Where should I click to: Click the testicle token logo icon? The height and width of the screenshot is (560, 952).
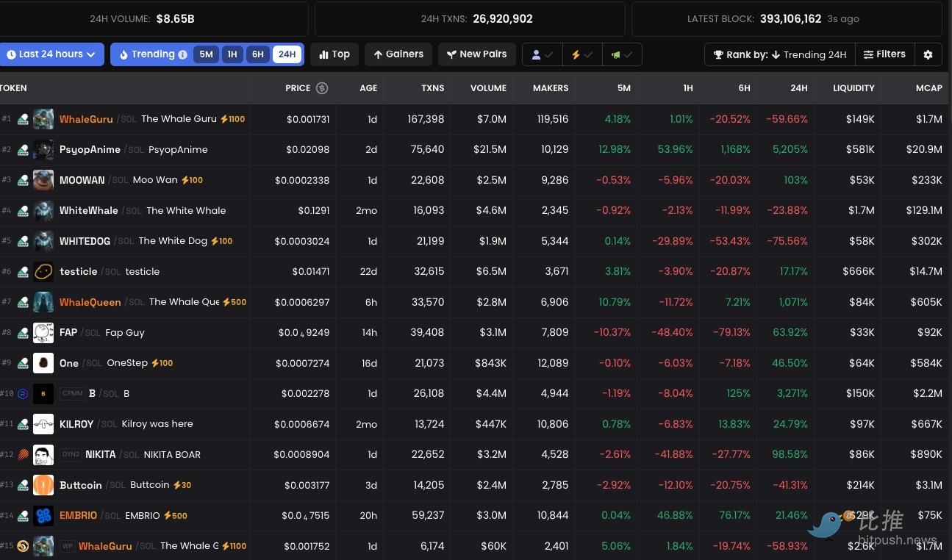tap(43, 272)
